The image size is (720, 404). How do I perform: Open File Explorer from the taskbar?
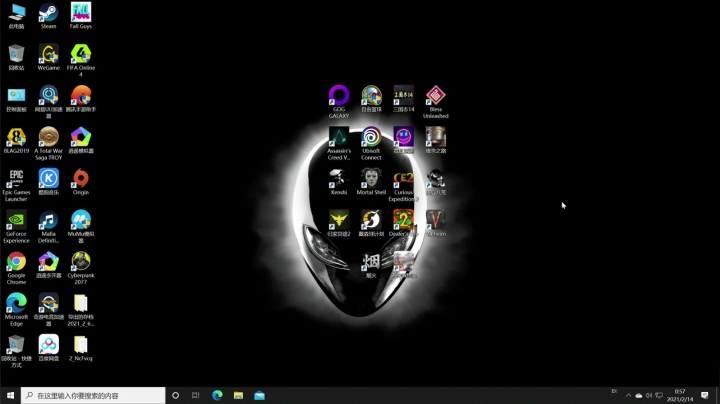pos(238,395)
